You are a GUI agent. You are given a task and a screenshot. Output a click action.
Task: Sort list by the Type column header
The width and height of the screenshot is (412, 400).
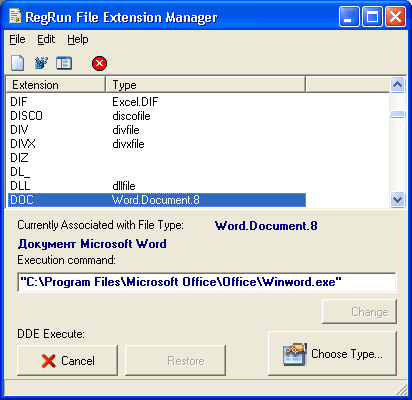[205, 85]
